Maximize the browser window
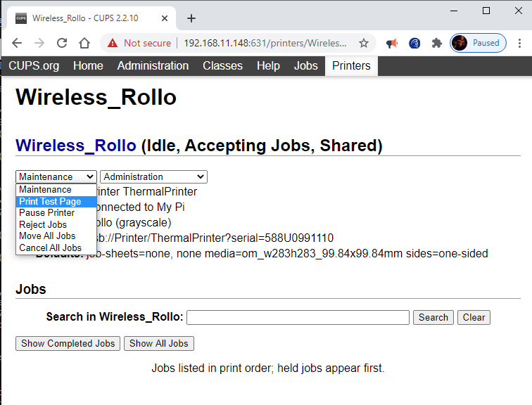The height and width of the screenshot is (405, 532). click(x=486, y=11)
